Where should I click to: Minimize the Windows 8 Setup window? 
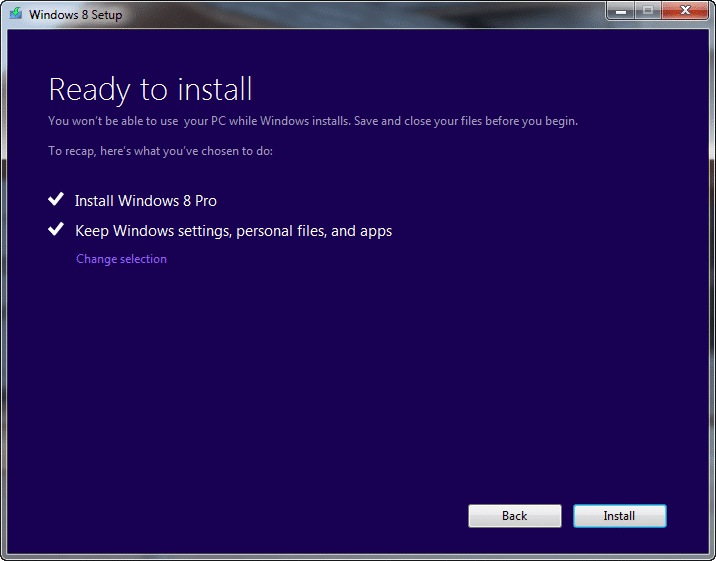(621, 10)
